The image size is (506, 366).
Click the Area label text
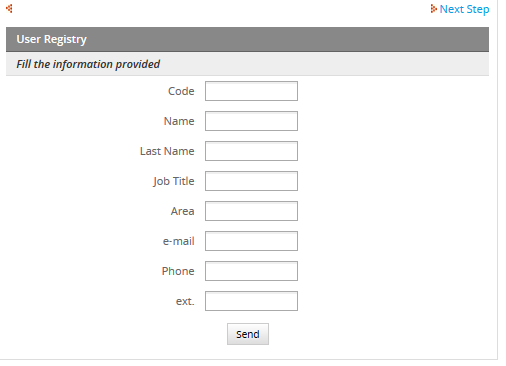182,211
